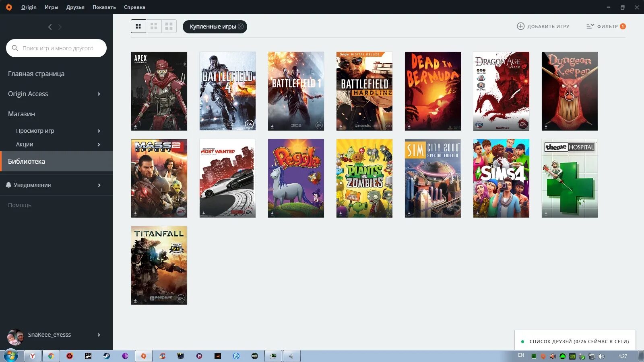Screen dimensions: 644x362
Task: Switch to the medium grid view layout
Action: point(154,26)
